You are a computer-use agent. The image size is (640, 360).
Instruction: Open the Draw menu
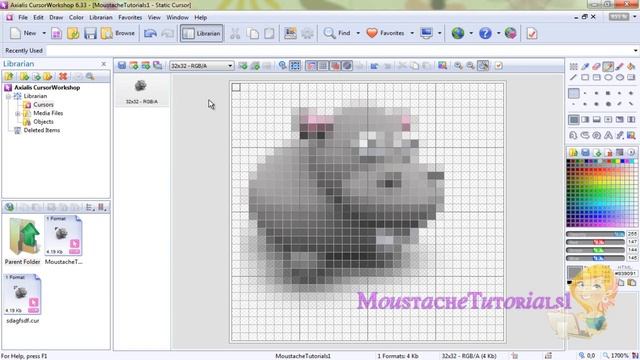click(x=56, y=18)
